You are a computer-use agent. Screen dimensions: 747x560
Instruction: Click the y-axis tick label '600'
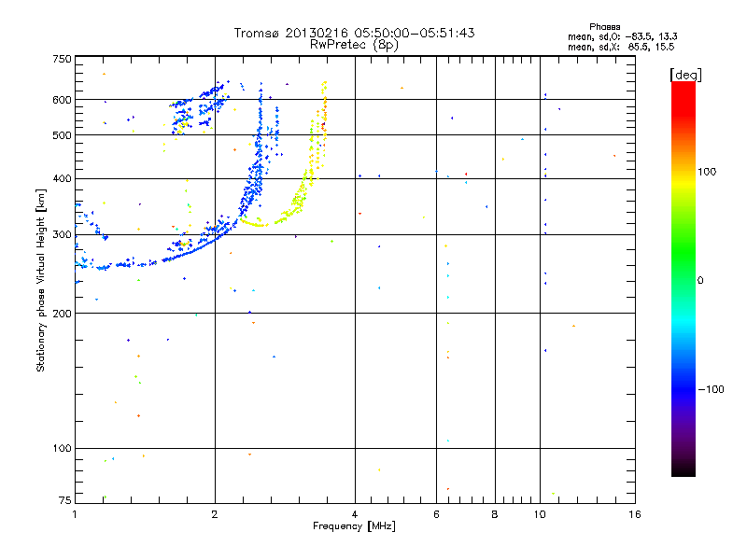pos(62,100)
